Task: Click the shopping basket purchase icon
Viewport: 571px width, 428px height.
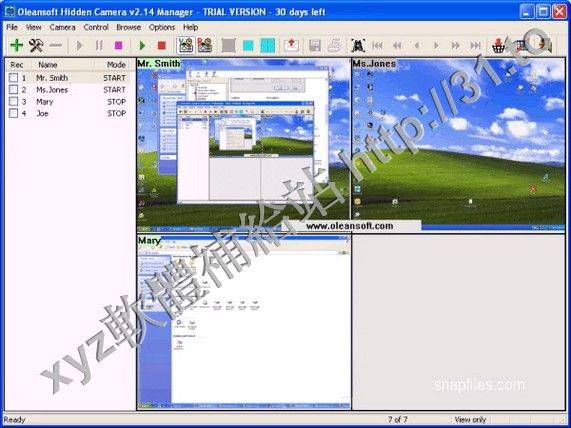Action: coord(499,46)
